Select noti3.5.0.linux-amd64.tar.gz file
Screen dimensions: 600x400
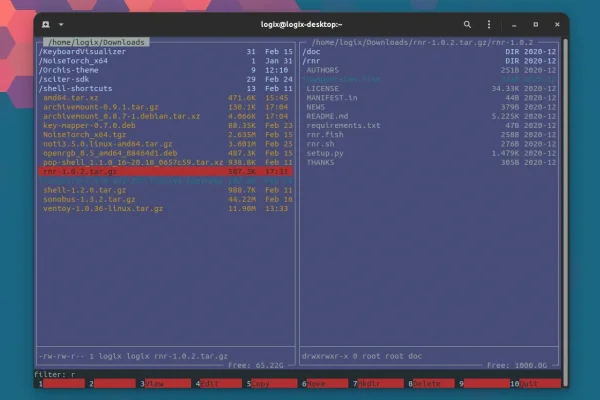click(165, 144)
